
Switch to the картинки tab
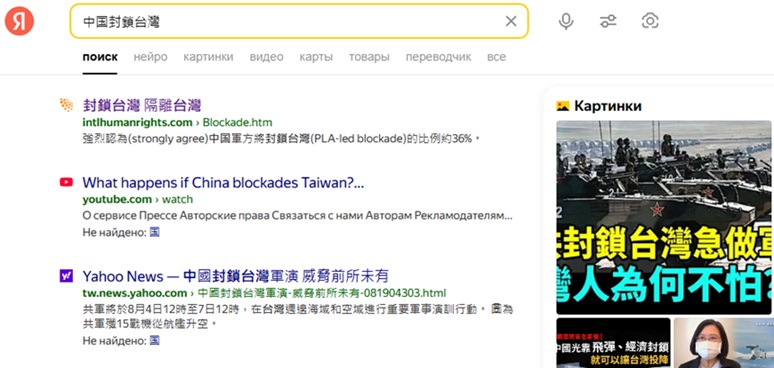pyautogui.click(x=208, y=57)
